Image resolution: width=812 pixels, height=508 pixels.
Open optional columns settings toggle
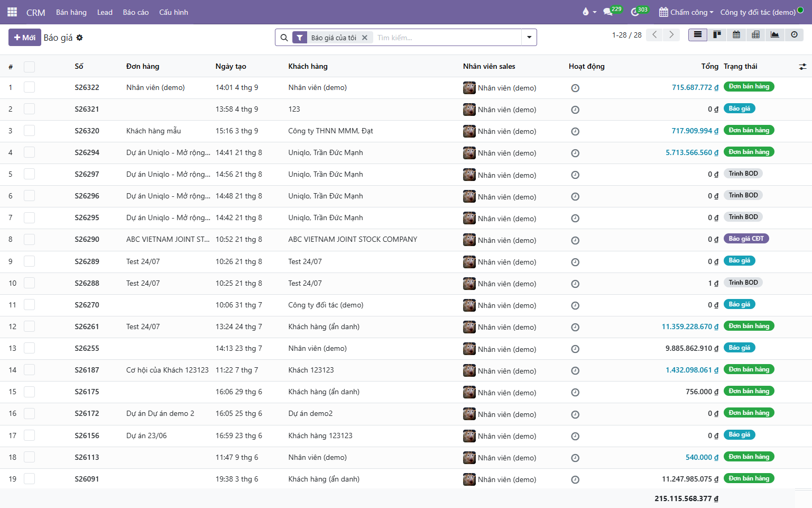(802, 67)
